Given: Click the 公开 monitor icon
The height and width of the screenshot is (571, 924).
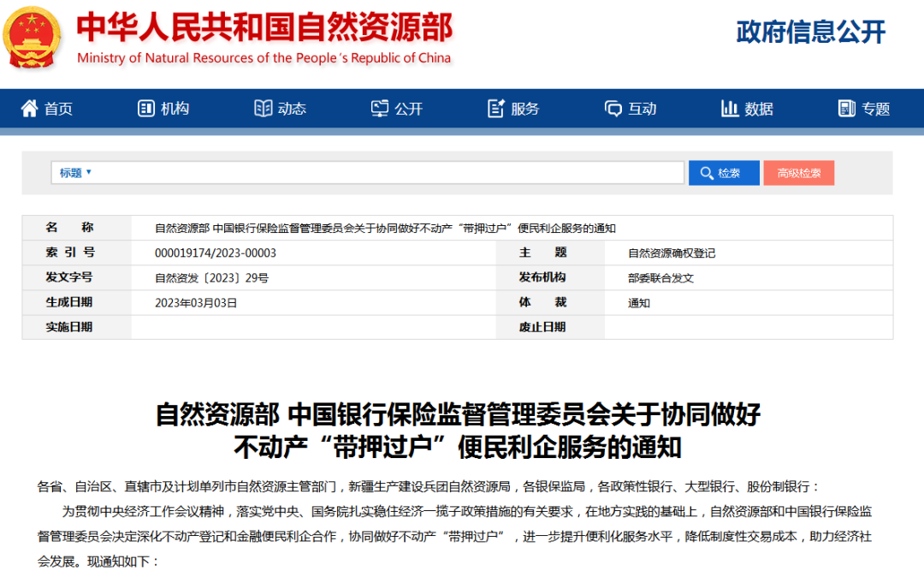Looking at the screenshot, I should [380, 108].
